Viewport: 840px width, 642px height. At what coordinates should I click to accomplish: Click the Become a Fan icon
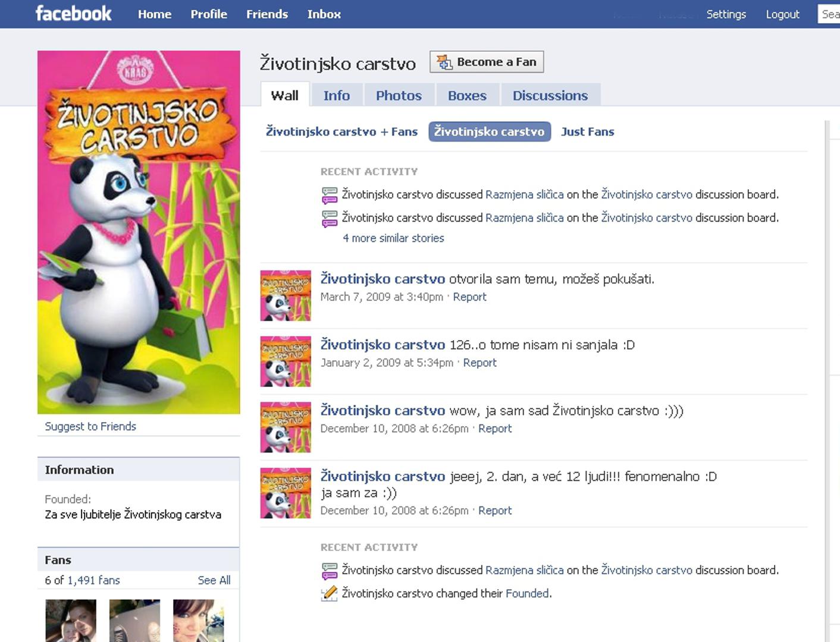(444, 62)
